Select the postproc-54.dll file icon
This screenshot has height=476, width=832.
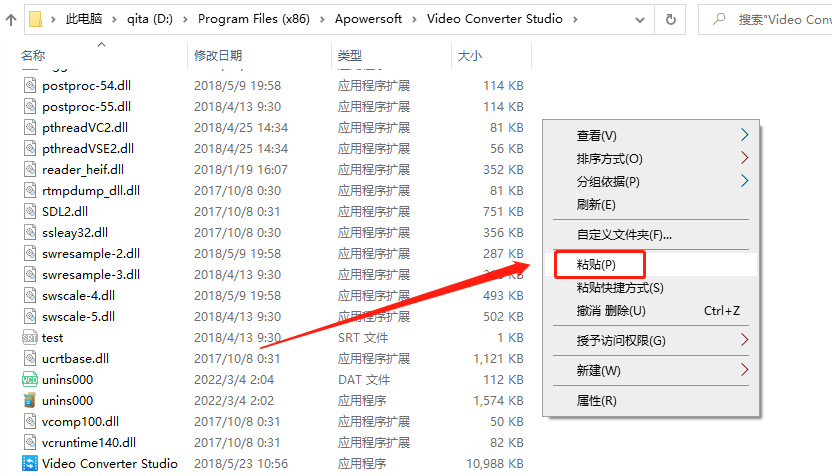(30, 85)
